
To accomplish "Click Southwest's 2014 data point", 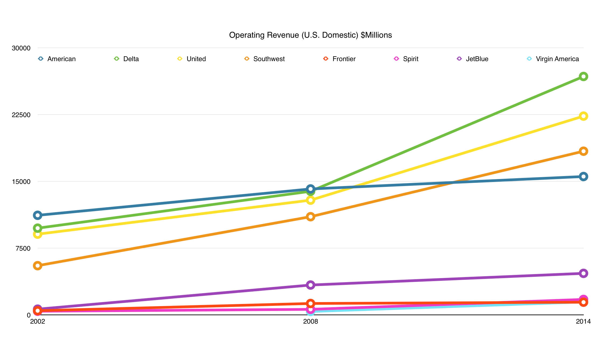I will coord(583,151).
